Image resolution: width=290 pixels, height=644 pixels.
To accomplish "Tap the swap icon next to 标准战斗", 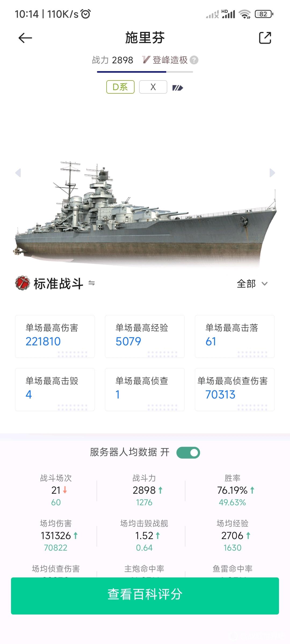I will pos(92,283).
